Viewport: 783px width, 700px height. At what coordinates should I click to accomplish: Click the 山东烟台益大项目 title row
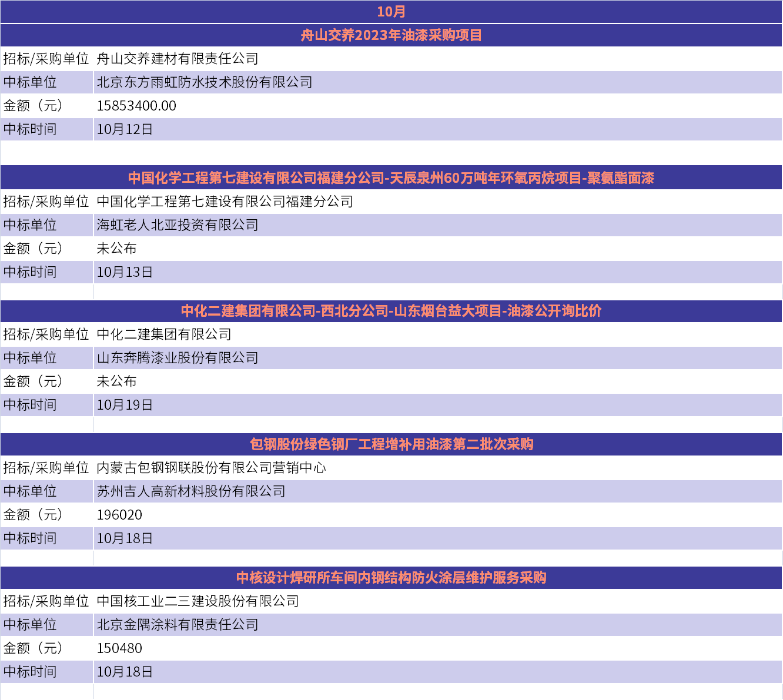391,311
